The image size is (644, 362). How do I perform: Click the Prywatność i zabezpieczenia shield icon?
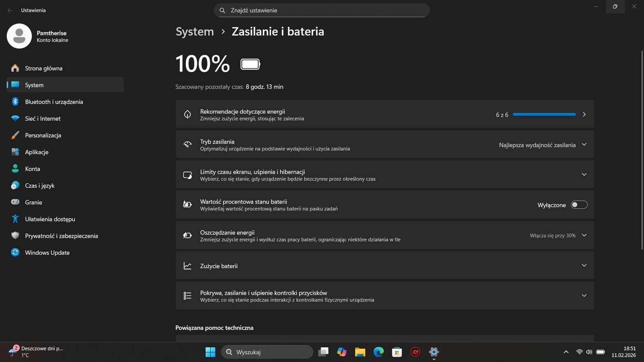pyautogui.click(x=15, y=236)
